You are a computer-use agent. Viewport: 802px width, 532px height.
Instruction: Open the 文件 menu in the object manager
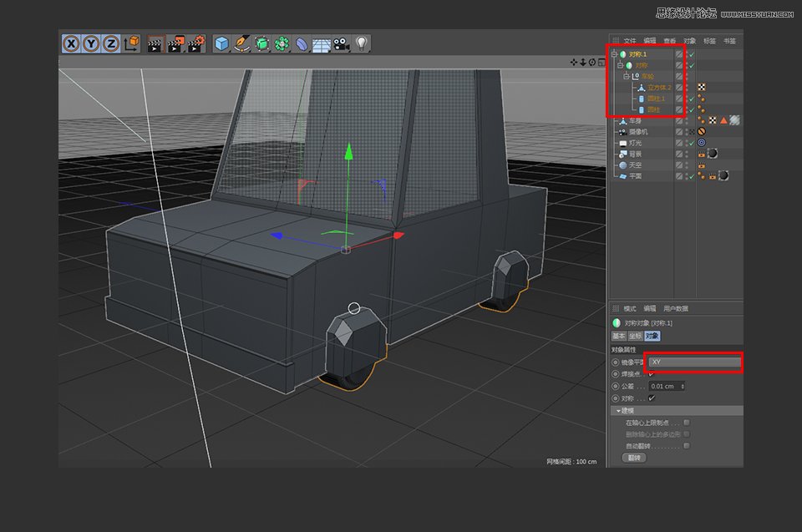click(631, 39)
